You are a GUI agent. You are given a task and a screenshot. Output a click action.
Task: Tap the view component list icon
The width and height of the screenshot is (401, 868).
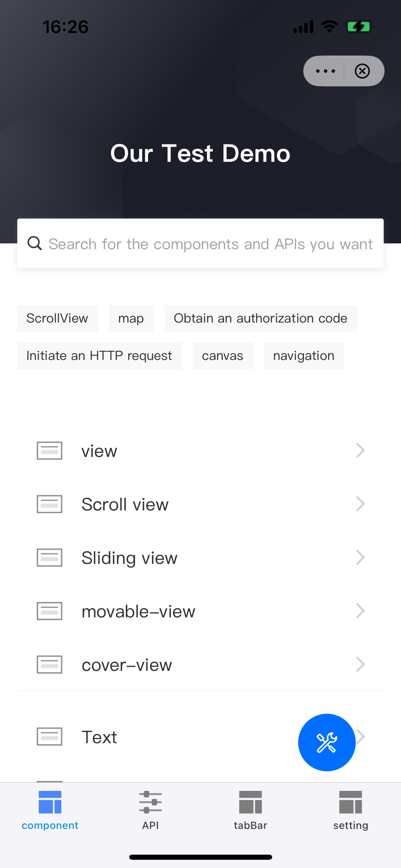[49, 450]
